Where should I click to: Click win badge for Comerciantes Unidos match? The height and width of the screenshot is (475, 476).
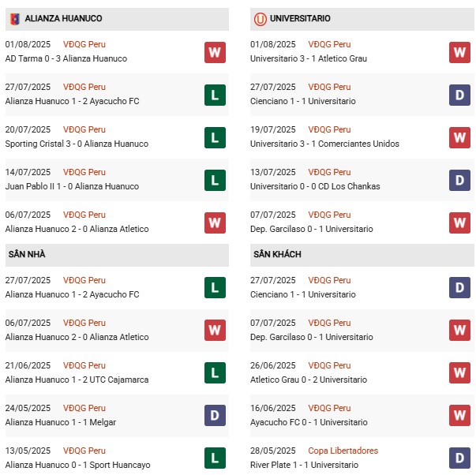tap(460, 137)
